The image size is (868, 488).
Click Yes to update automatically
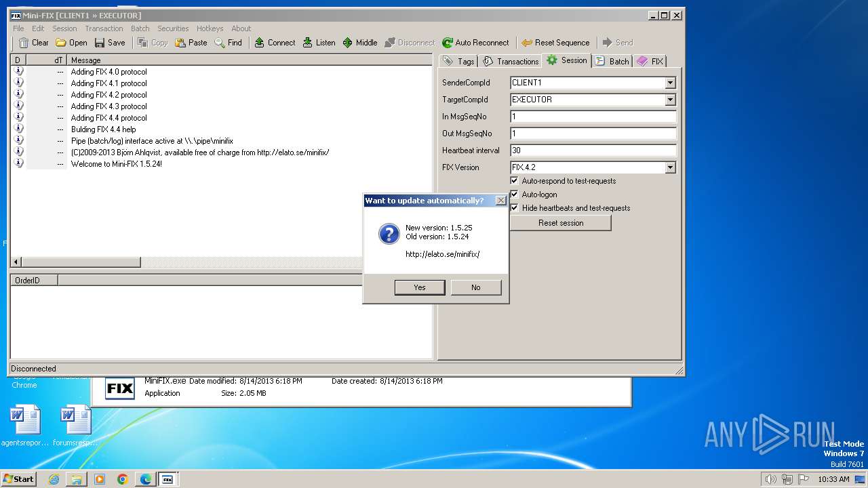click(420, 287)
